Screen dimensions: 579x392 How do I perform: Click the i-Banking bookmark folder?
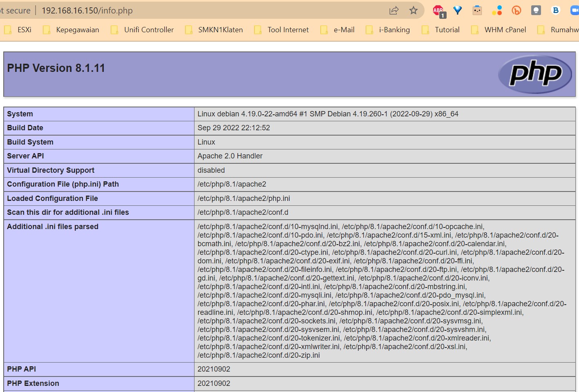[x=388, y=30]
